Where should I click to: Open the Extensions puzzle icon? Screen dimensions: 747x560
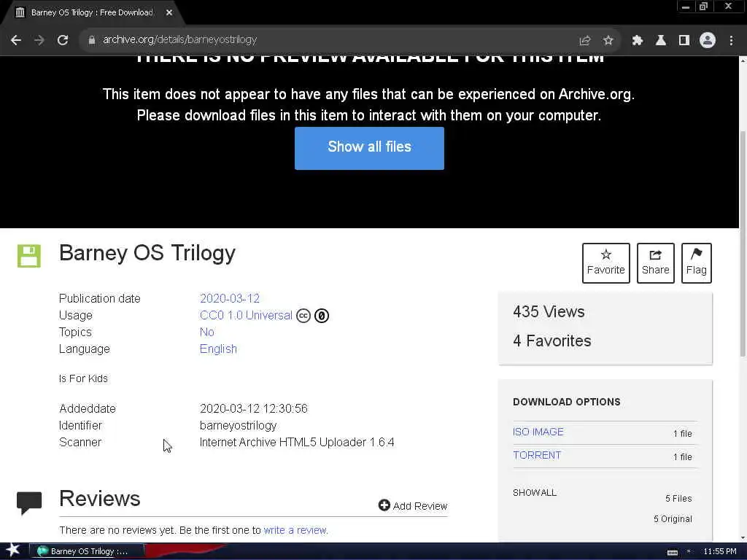638,41
